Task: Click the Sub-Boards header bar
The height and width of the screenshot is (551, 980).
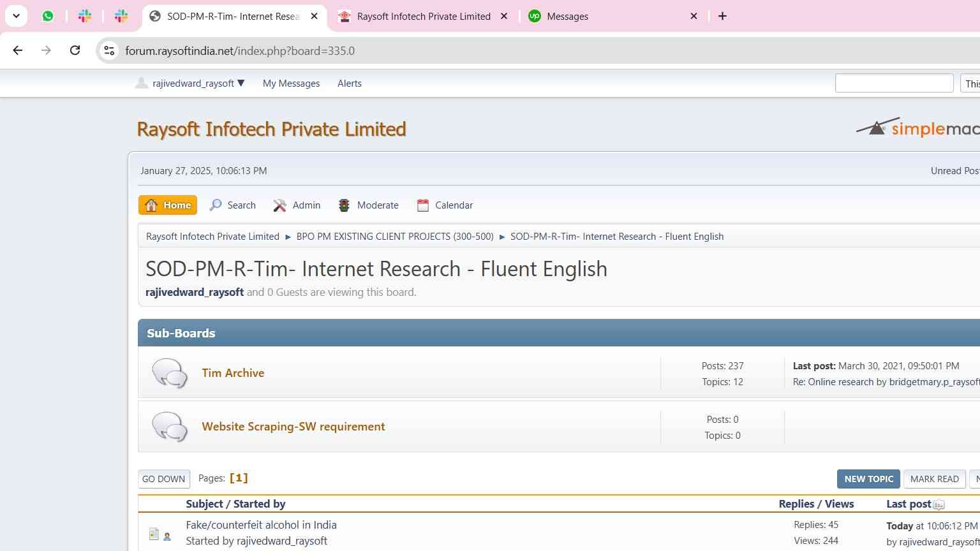Action: (559, 333)
